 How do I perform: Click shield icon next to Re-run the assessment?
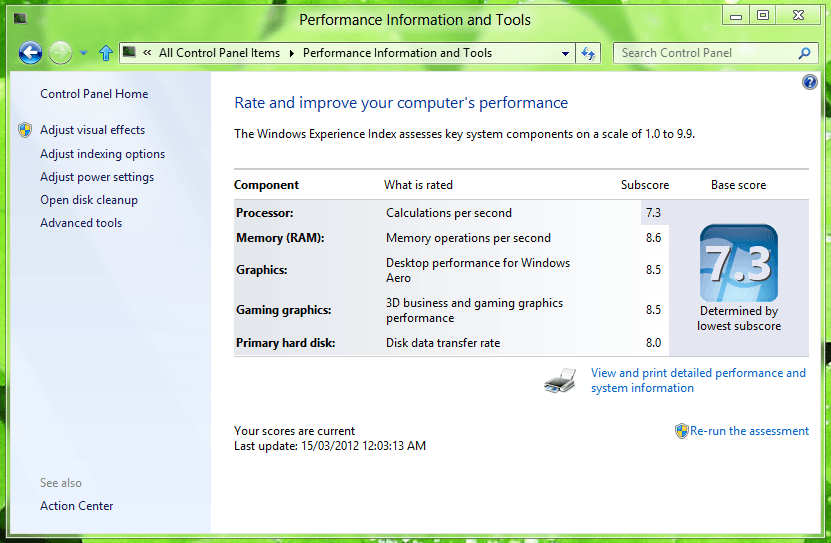[682, 431]
